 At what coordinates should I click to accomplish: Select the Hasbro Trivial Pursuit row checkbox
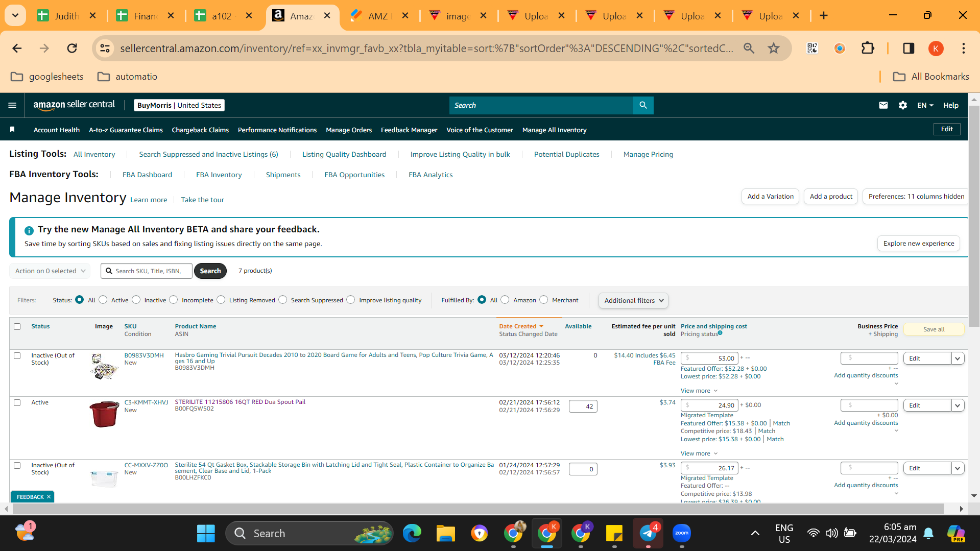pyautogui.click(x=17, y=356)
